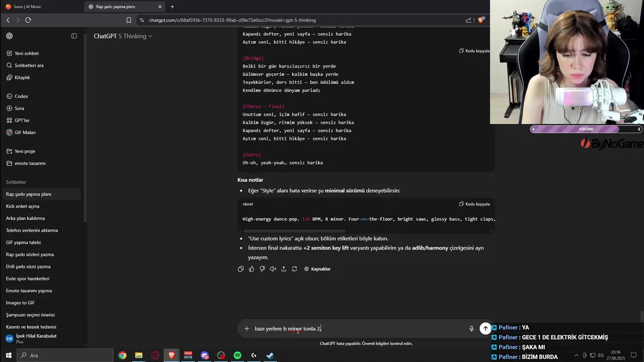Select chat 'Evde spor hareketleri'
644x362 pixels.
point(42,279)
